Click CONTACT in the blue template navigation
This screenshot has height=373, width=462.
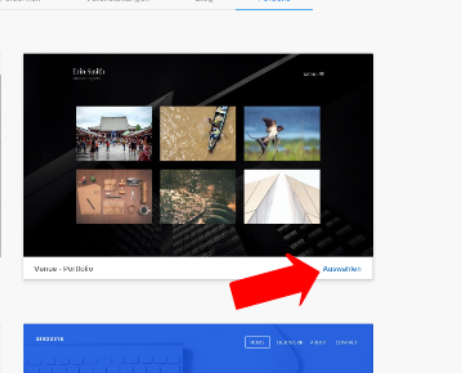pos(346,342)
